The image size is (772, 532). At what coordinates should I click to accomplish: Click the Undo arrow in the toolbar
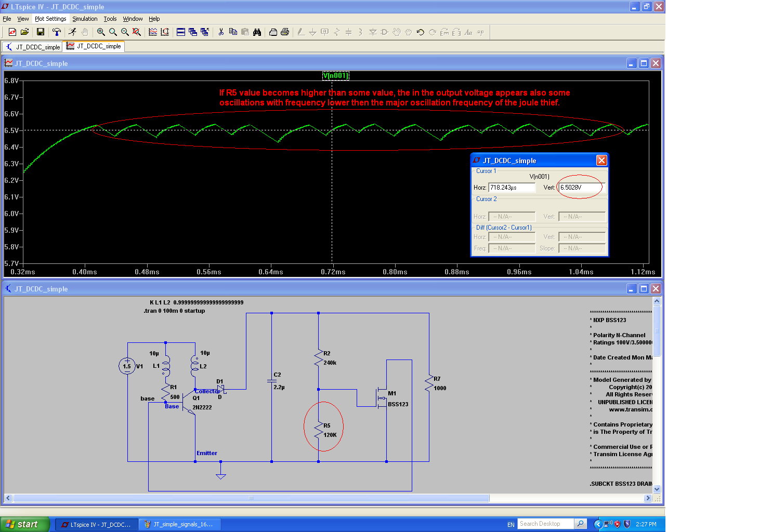coord(420,32)
